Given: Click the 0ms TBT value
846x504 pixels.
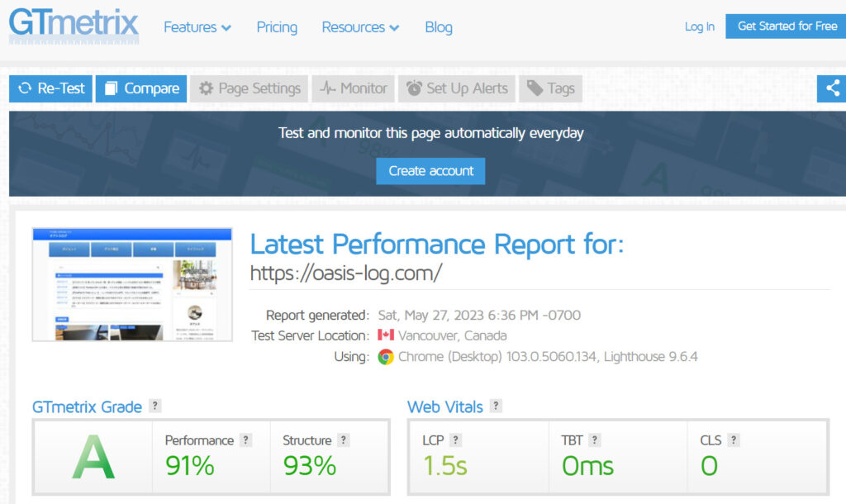Looking at the screenshot, I should (x=587, y=466).
